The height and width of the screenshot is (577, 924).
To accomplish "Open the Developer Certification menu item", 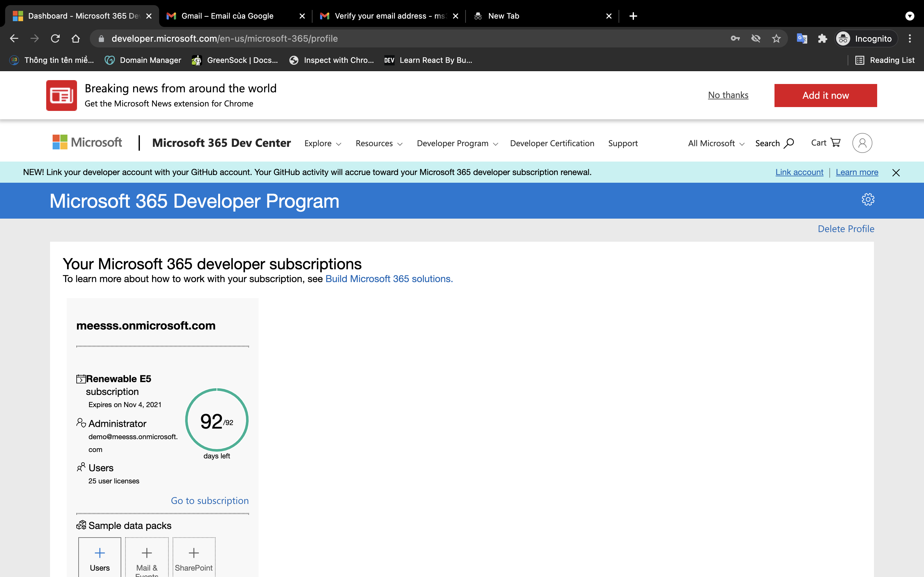I will (552, 143).
